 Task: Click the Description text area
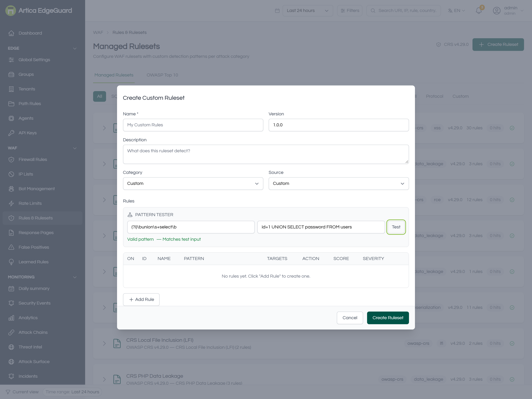point(266,154)
